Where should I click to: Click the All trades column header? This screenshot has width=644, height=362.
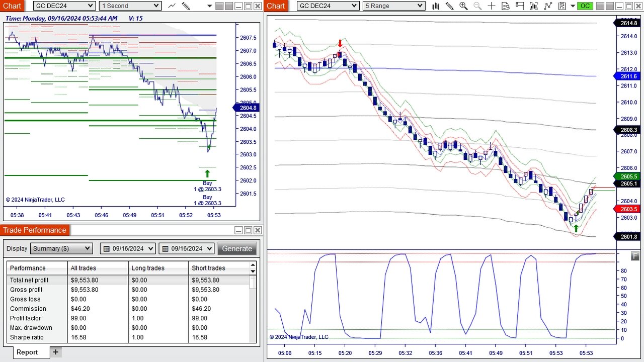(98, 268)
